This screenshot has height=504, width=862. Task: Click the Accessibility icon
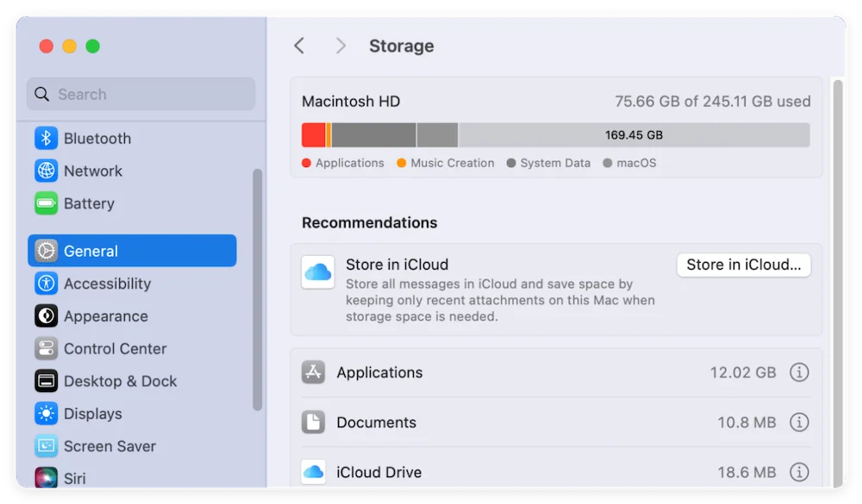[x=47, y=283]
